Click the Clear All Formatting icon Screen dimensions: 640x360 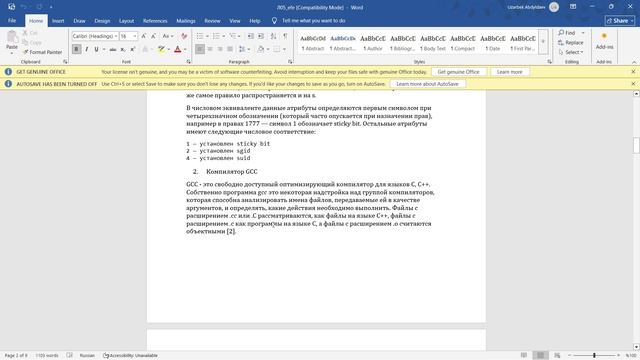[184, 36]
